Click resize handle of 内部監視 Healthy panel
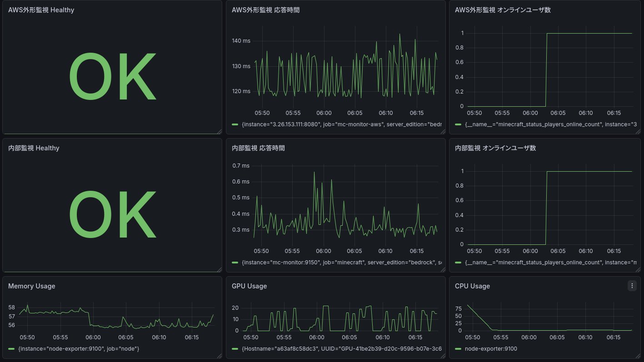 point(219,269)
